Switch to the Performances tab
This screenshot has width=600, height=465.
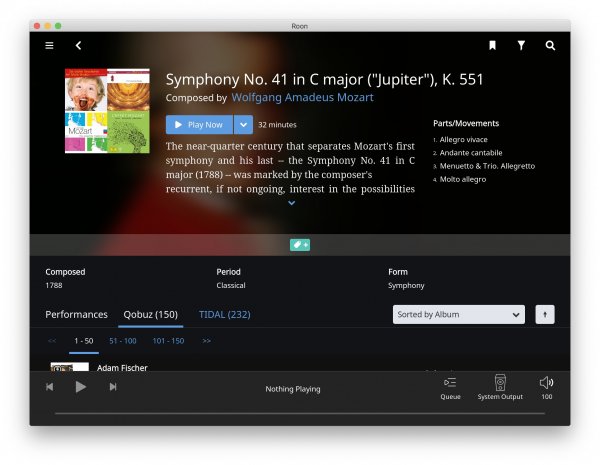coord(77,315)
